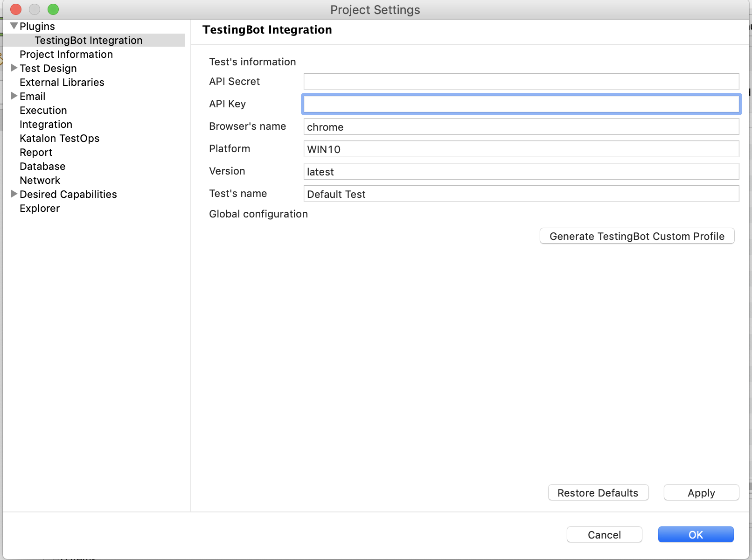Open the Test Design settings
The width and height of the screenshot is (752, 560).
[x=48, y=69]
